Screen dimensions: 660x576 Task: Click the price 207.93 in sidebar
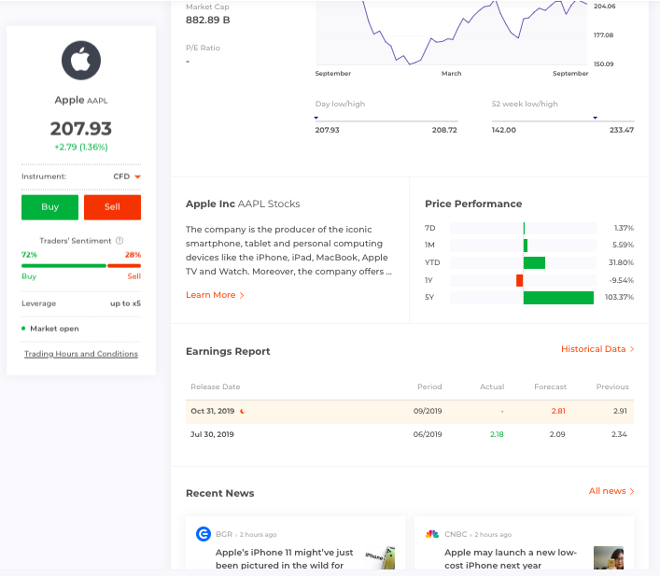tap(81, 129)
